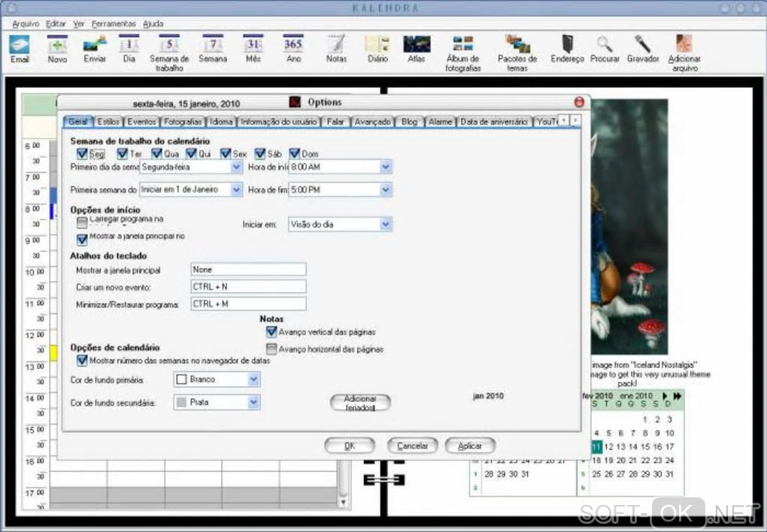Open the Email tool
This screenshot has width=767, height=532.
20,49
